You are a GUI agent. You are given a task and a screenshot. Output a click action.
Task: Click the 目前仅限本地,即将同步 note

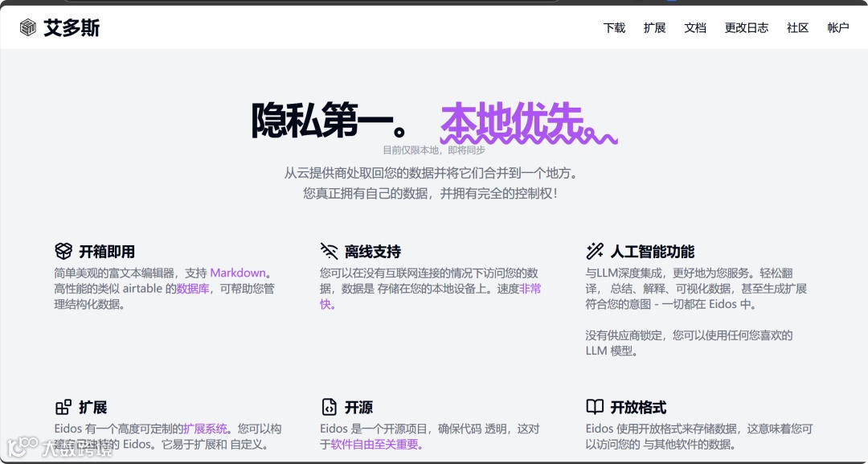click(434, 150)
